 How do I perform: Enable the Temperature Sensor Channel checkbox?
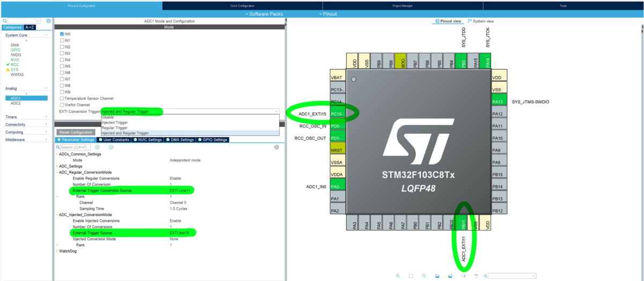[x=62, y=98]
